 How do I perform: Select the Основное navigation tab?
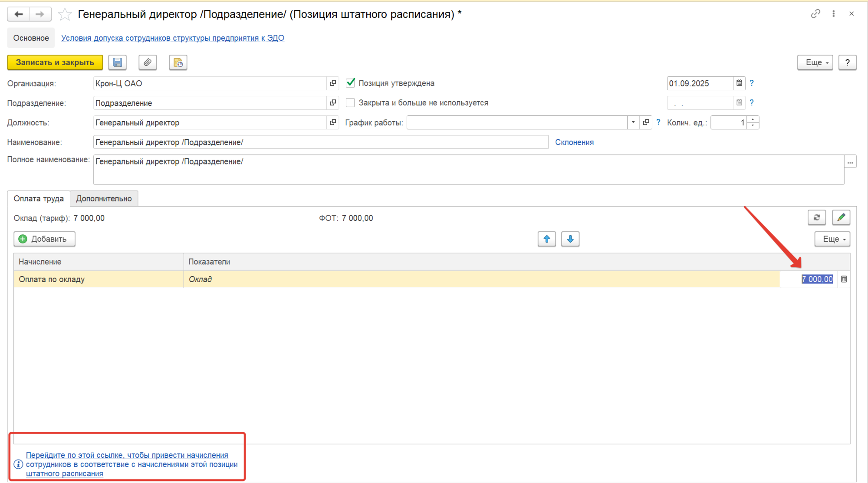(31, 38)
